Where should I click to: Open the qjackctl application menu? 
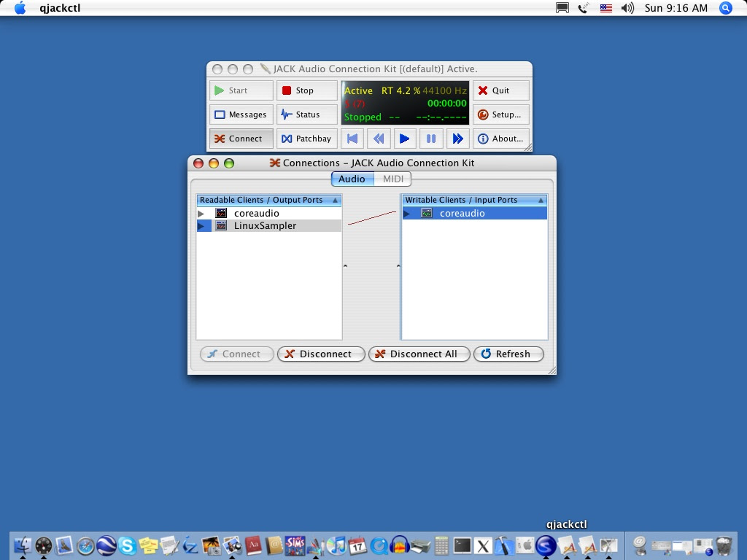pos(60,8)
